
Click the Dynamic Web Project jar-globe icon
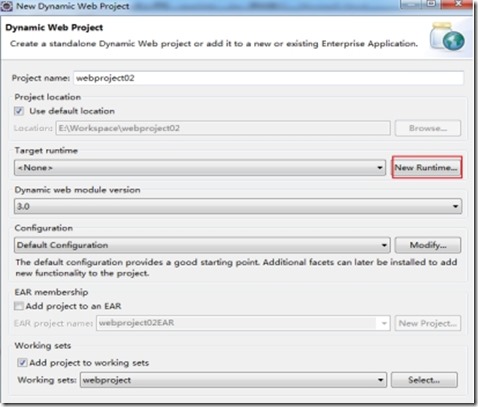point(447,36)
